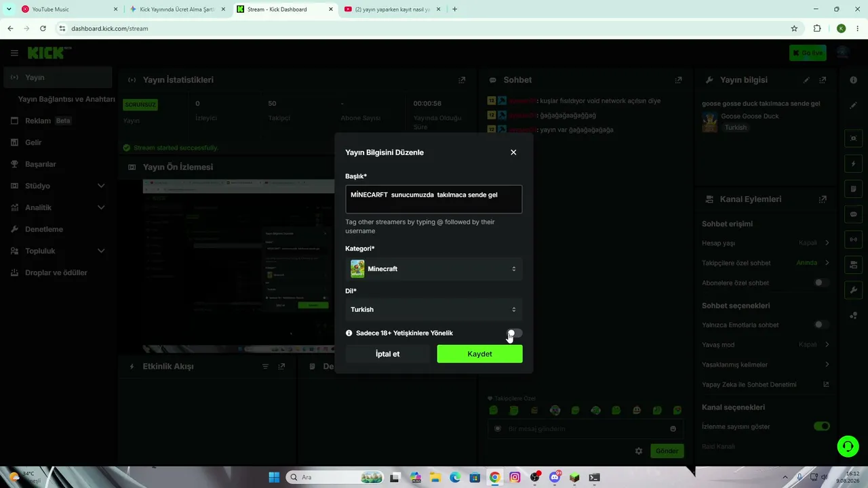This screenshot has height=488, width=868.
Task: Expand the Stüdyo sidebar section
Action: pyautogui.click(x=58, y=186)
